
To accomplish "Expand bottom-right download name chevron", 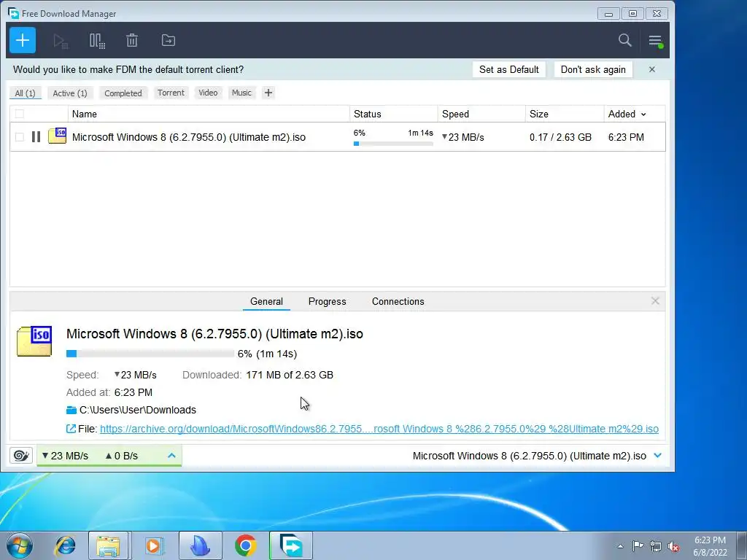I will coord(658,456).
